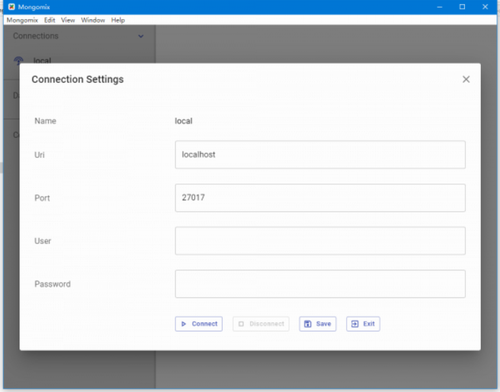Open the Mongomix menu
The height and width of the screenshot is (392, 500).
click(22, 20)
